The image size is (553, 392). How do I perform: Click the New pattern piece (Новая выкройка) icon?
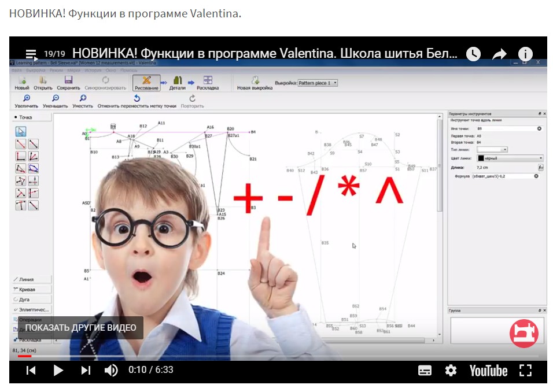point(255,80)
